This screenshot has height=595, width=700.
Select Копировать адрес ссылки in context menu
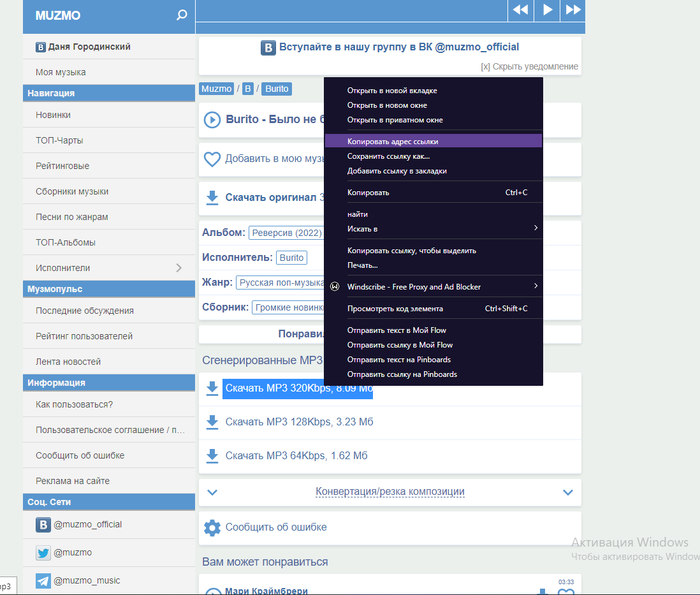393,141
